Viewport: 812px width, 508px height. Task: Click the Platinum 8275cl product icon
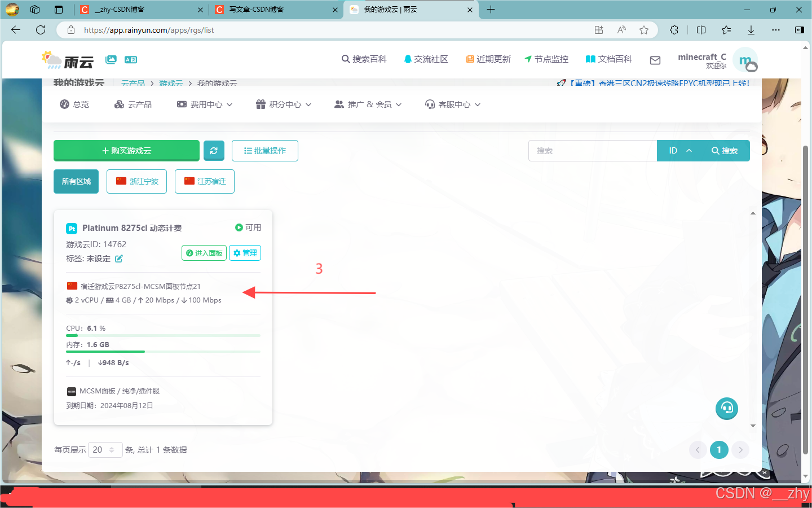point(72,229)
